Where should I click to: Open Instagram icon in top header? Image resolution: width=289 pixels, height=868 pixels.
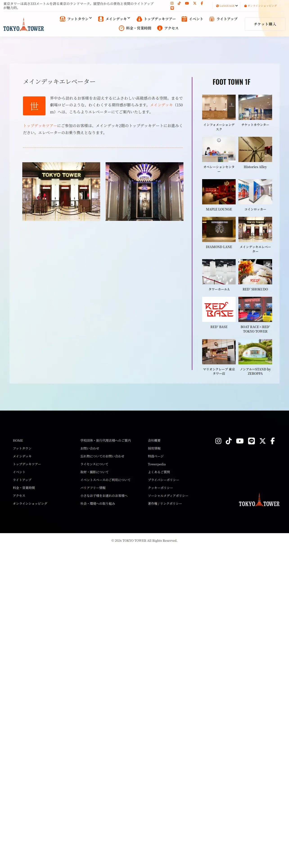172,3
